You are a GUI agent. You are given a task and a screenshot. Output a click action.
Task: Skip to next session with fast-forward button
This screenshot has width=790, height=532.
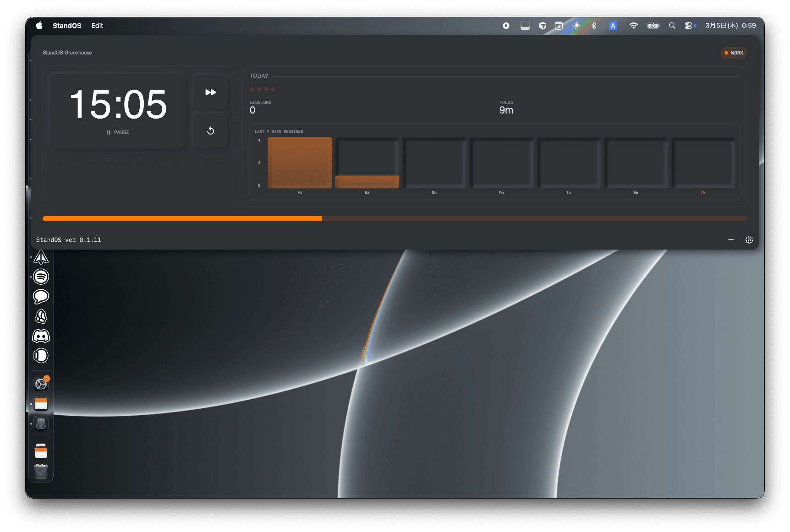210,92
